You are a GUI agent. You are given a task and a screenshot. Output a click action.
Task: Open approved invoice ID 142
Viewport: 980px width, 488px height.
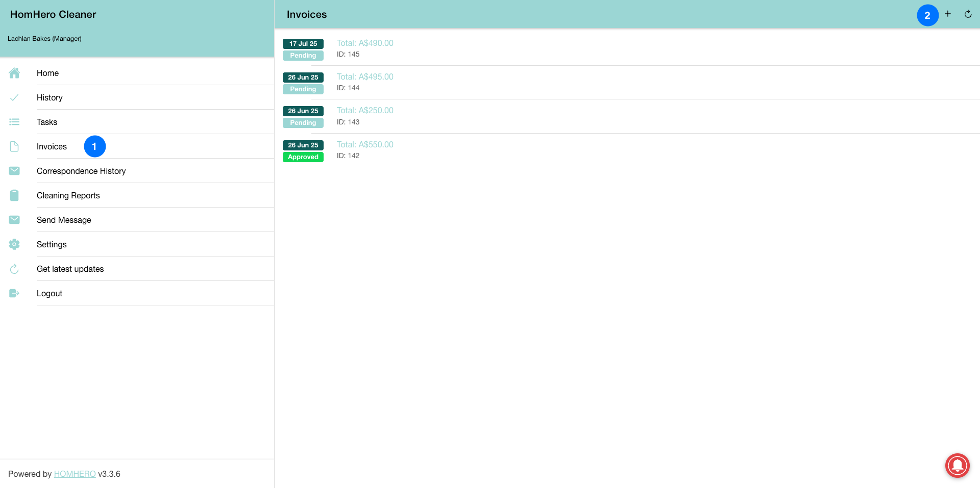tap(365, 150)
